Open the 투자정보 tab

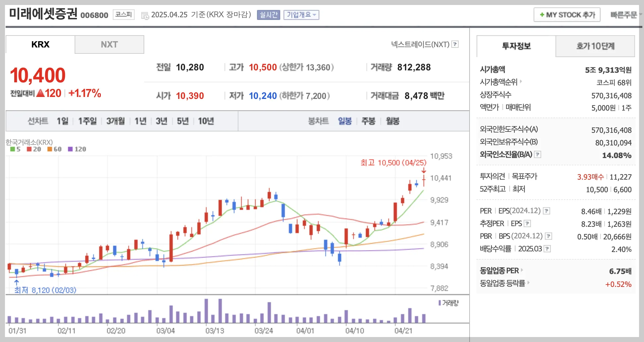(x=516, y=46)
